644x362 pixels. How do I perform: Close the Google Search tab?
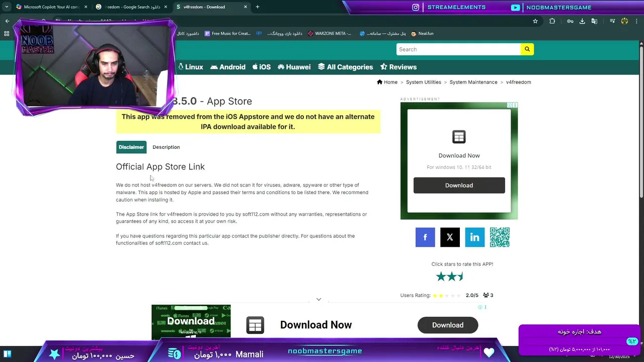tap(165, 7)
